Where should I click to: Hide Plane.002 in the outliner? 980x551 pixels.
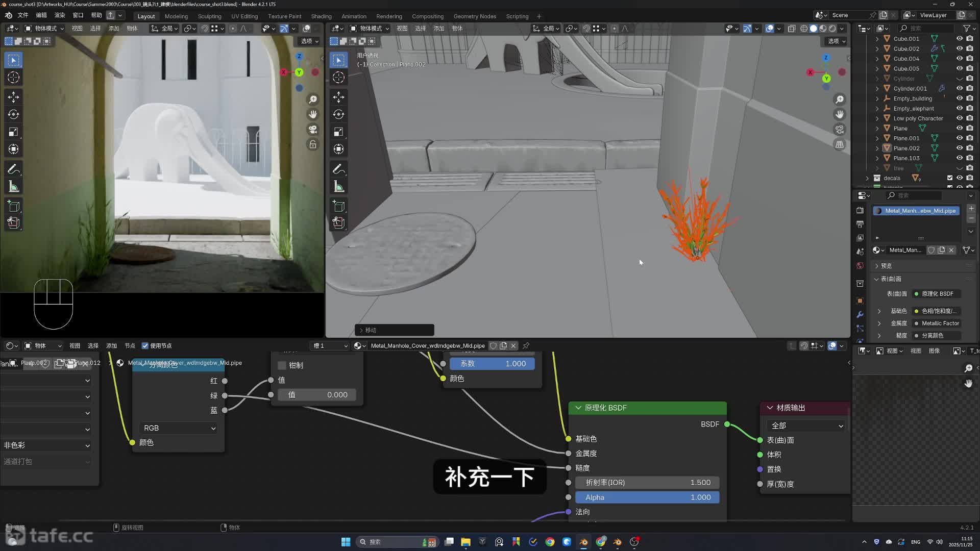click(x=960, y=148)
